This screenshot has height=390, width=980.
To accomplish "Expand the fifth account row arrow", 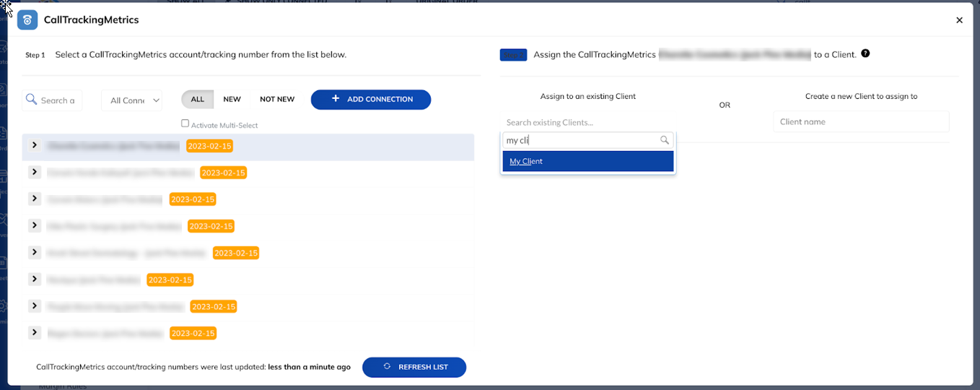I will click(34, 252).
